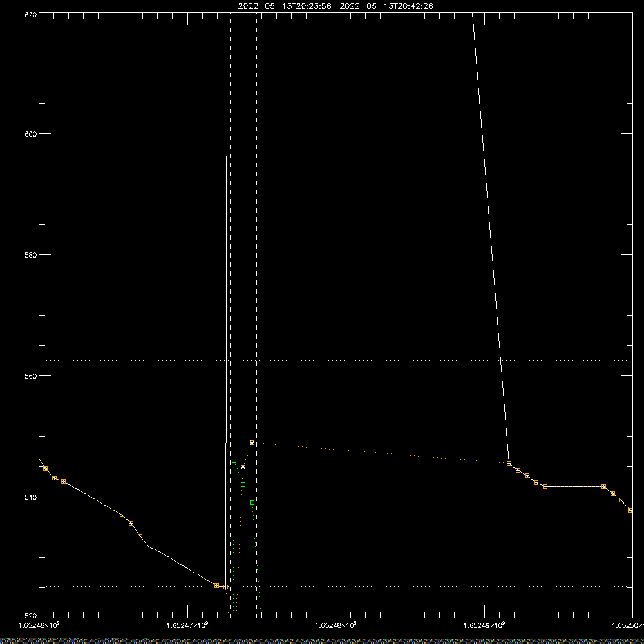Screen dimensions: 644x644
Task: Select the y-axis label 520
Action: click(31, 616)
